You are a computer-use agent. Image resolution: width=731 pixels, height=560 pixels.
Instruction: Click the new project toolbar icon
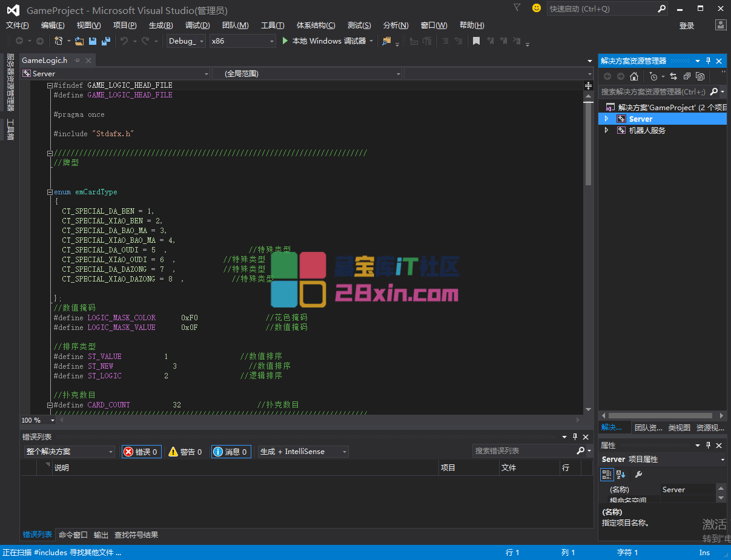58,41
